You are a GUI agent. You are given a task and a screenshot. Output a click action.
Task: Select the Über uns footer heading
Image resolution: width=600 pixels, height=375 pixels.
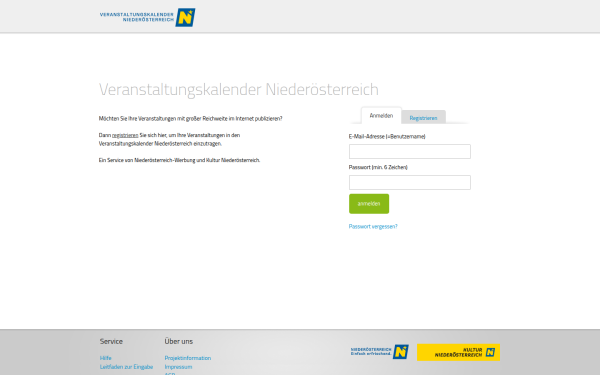click(x=179, y=341)
